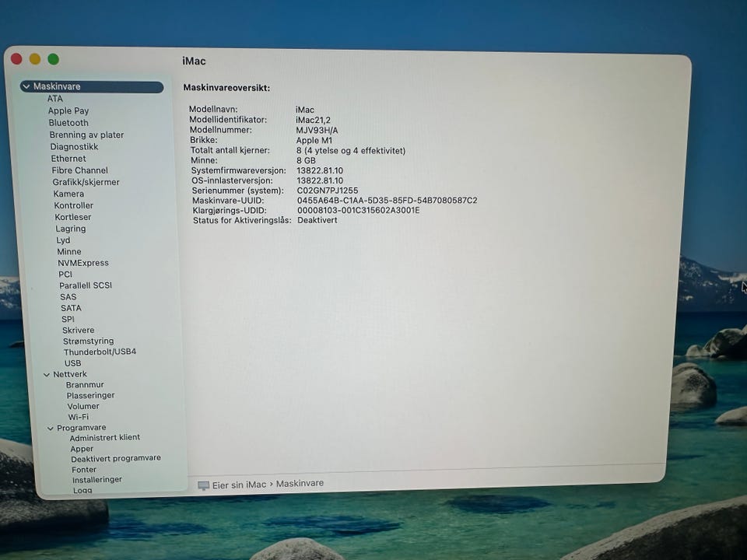Image resolution: width=747 pixels, height=560 pixels.
Task: Maximize window with the green button
Action: pyautogui.click(x=54, y=59)
